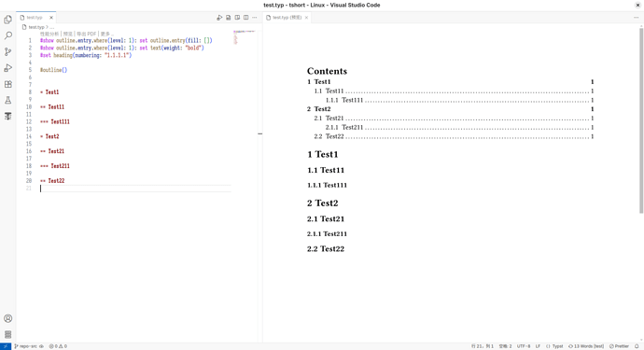
Task: Open the Accounts menu icon
Action: tap(7, 318)
